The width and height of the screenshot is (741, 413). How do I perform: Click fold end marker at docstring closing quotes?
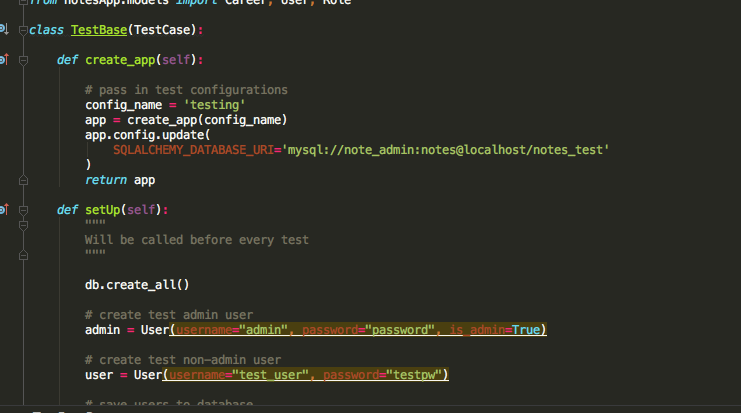point(23,255)
